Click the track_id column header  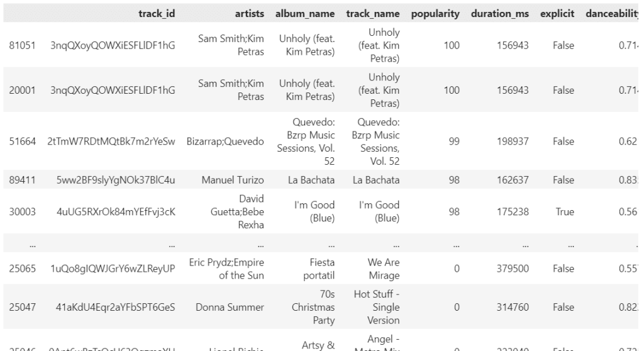160,13
